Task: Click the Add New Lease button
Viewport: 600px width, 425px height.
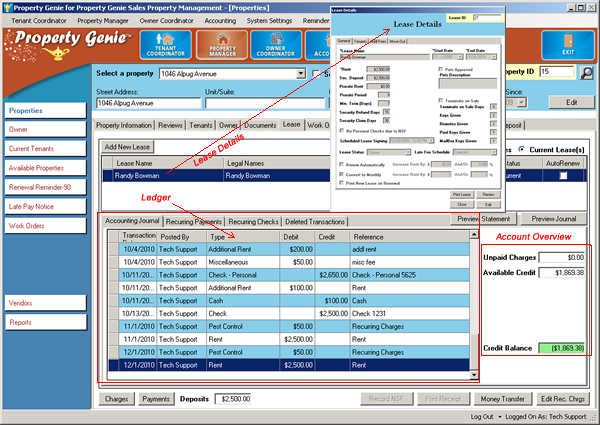Action: (127, 147)
